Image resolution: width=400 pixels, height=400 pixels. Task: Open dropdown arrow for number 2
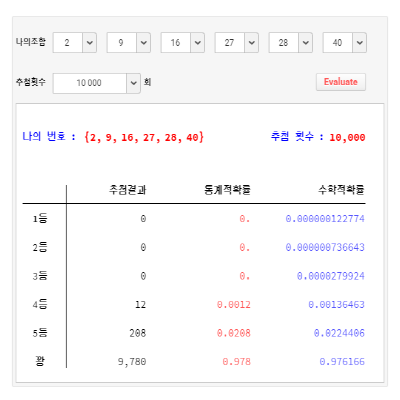click(x=89, y=43)
